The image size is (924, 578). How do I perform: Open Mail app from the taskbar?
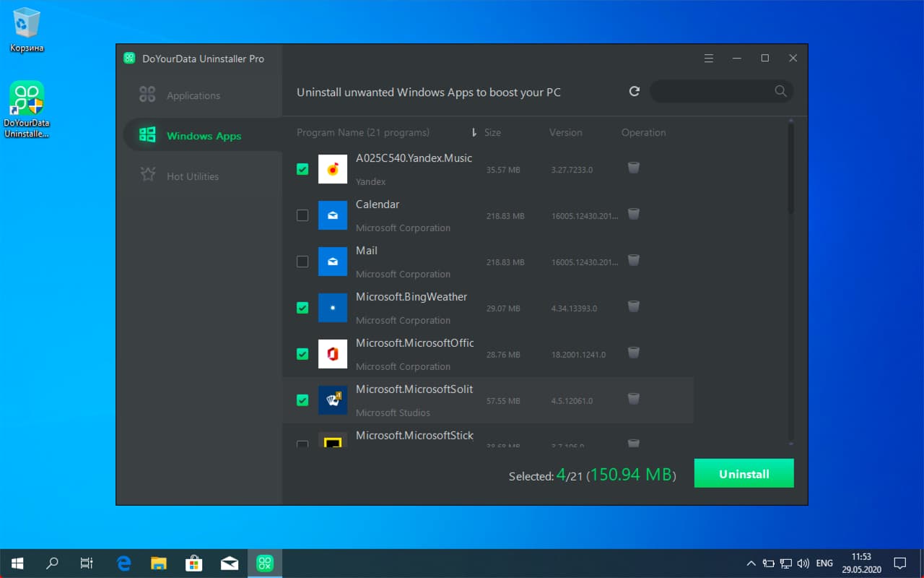pyautogui.click(x=230, y=563)
